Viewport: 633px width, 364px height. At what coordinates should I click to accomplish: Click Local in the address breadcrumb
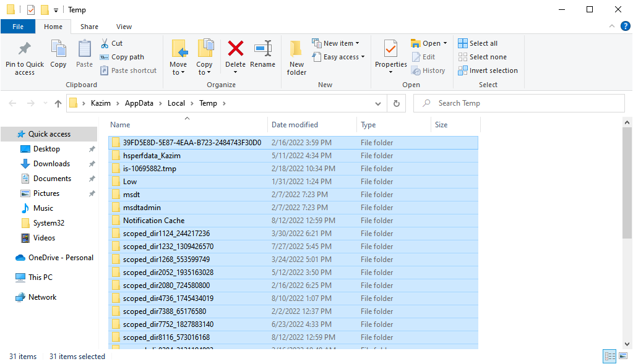(x=176, y=103)
